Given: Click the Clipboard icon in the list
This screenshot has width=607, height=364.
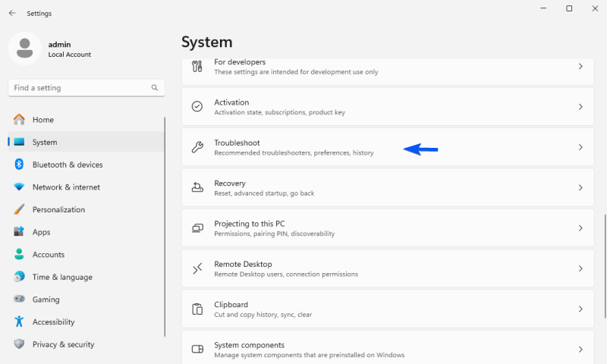Looking at the screenshot, I should (197, 309).
